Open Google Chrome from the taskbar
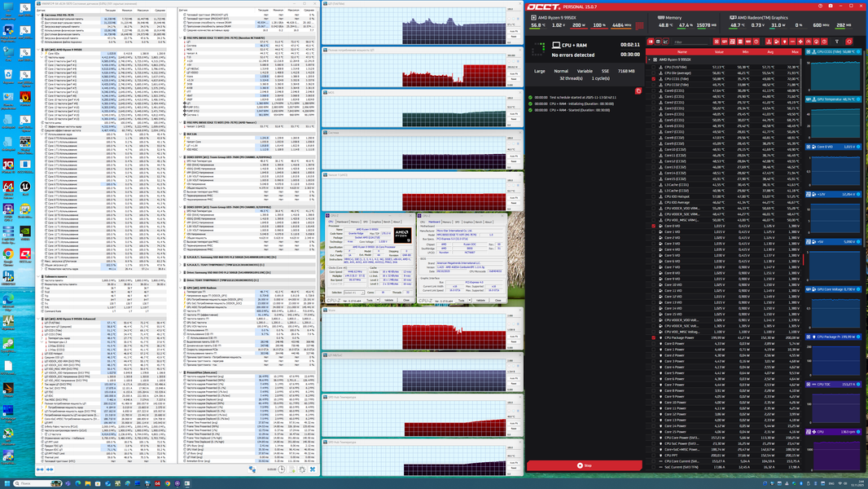This screenshot has height=489, width=868. tap(168, 483)
